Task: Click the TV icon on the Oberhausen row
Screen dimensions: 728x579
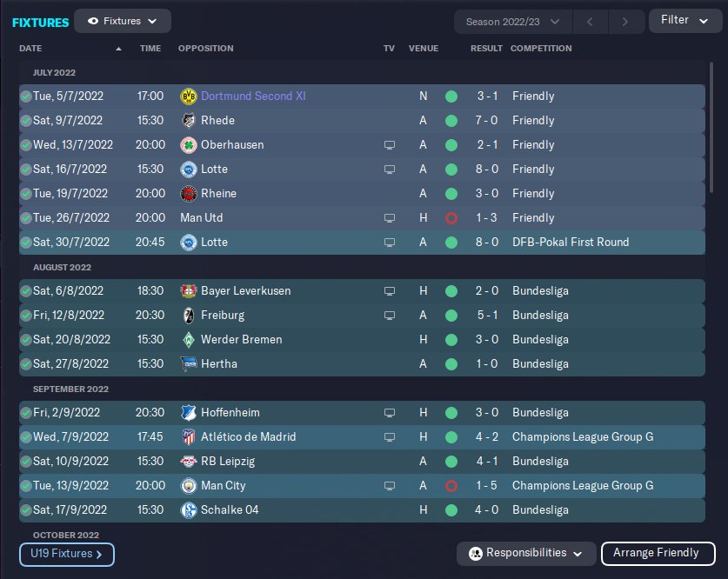Action: point(390,144)
